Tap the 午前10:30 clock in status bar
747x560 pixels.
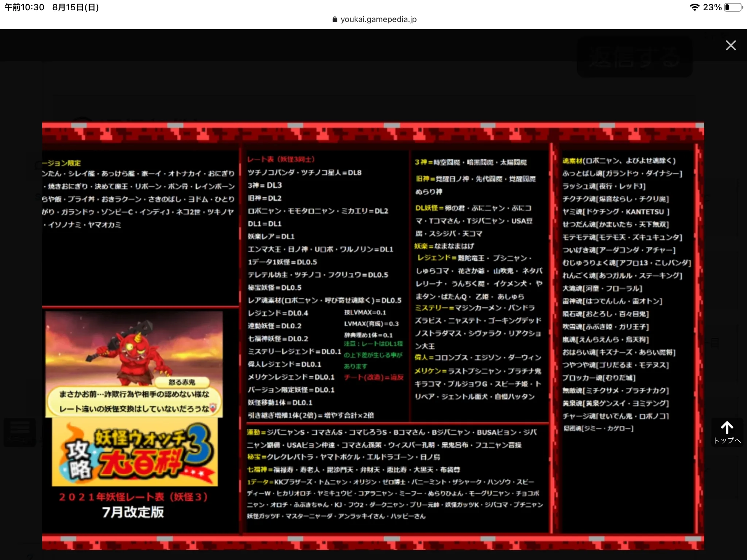pyautogui.click(x=24, y=7)
